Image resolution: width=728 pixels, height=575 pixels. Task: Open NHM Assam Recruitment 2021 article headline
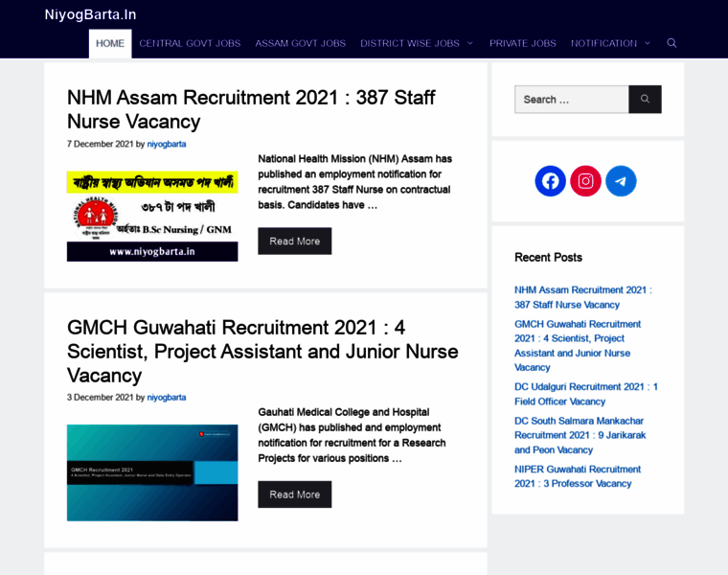click(x=251, y=109)
